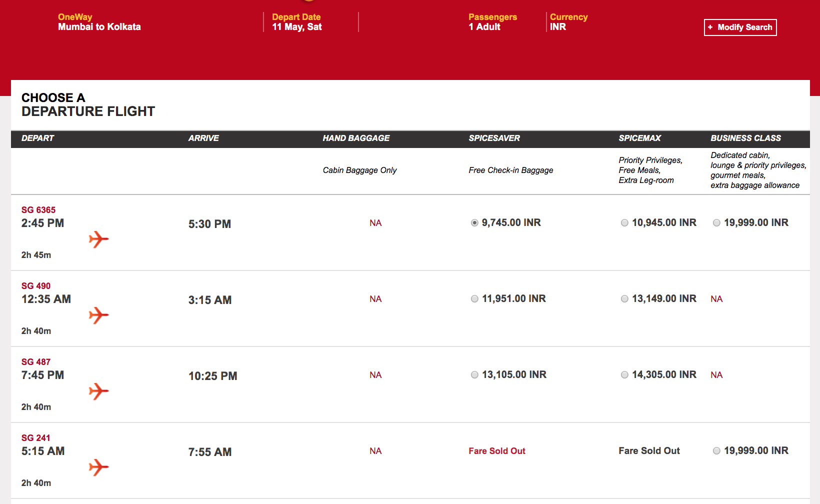Pick SpiceMax fare 14,305.00 INR for SG 487
This screenshot has width=820, height=504.
(624, 374)
